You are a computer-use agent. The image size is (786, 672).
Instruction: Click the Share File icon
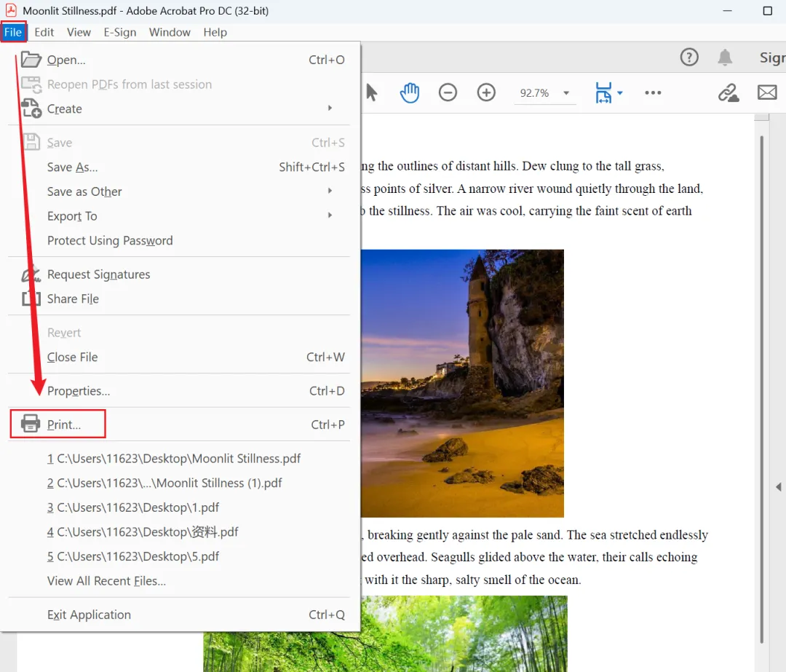click(x=31, y=299)
